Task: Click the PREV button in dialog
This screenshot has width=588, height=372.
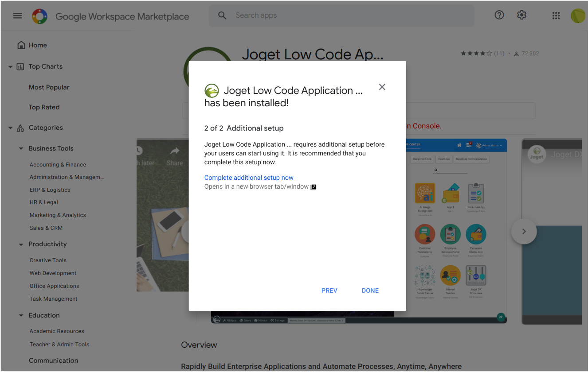Action: click(329, 291)
